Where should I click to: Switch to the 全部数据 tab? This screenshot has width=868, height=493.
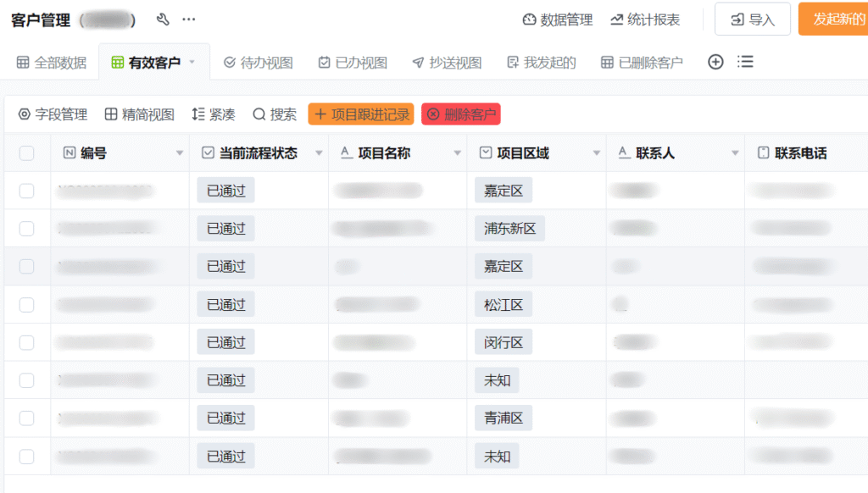pos(52,62)
